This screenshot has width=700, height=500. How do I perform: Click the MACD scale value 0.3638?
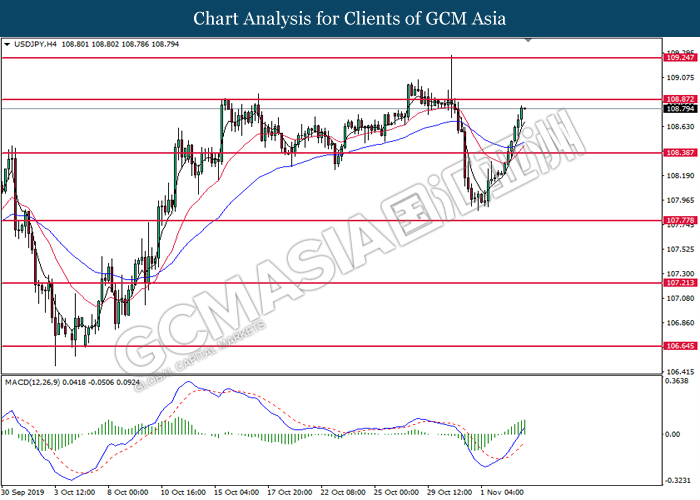tap(677, 381)
